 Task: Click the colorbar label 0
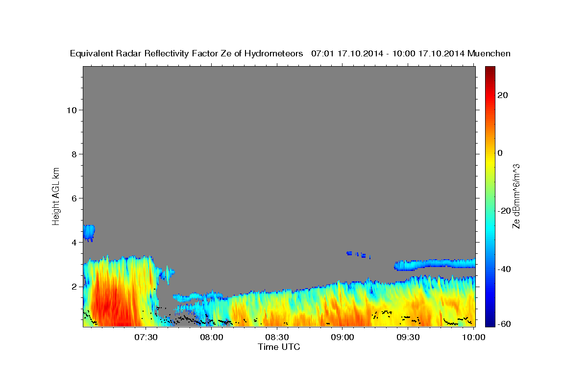click(500, 153)
